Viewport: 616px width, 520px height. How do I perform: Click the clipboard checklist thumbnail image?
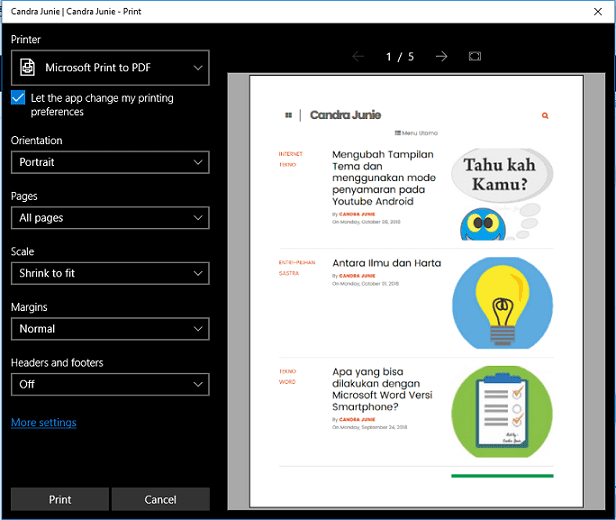pos(502,412)
